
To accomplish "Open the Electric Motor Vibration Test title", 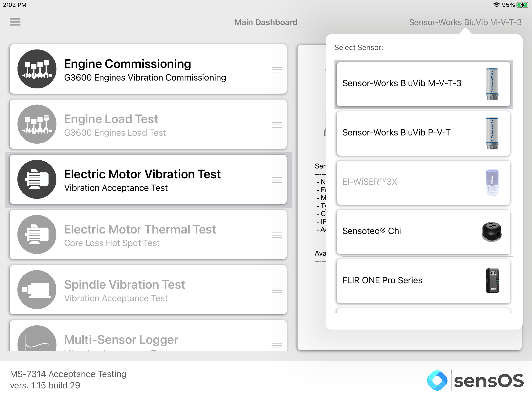I will point(142,174).
